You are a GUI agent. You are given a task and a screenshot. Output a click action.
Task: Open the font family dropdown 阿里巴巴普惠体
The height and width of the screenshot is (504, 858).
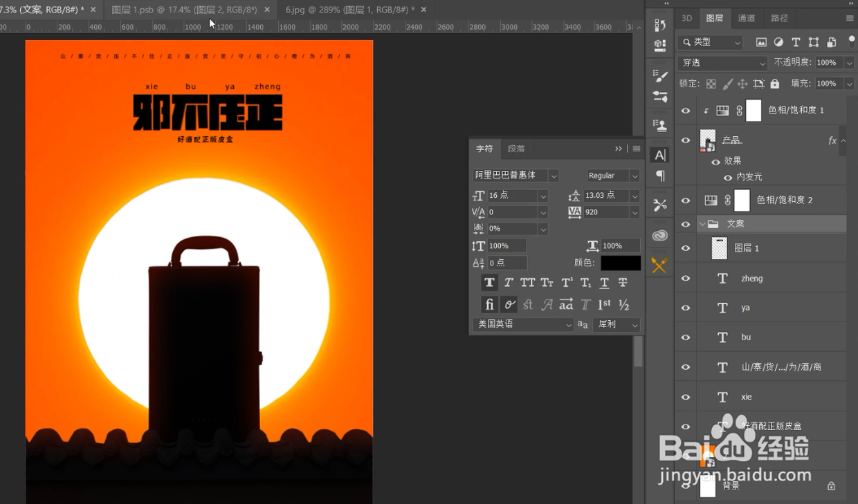[x=515, y=176]
